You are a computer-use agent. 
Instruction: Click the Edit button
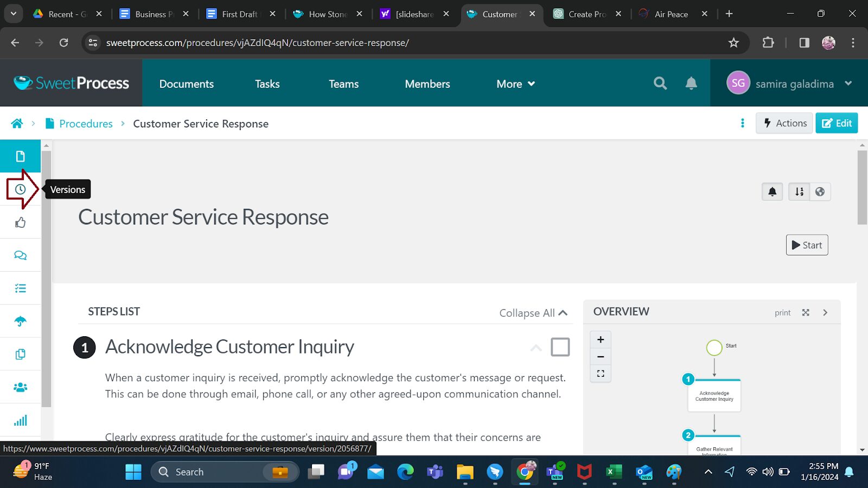(837, 123)
